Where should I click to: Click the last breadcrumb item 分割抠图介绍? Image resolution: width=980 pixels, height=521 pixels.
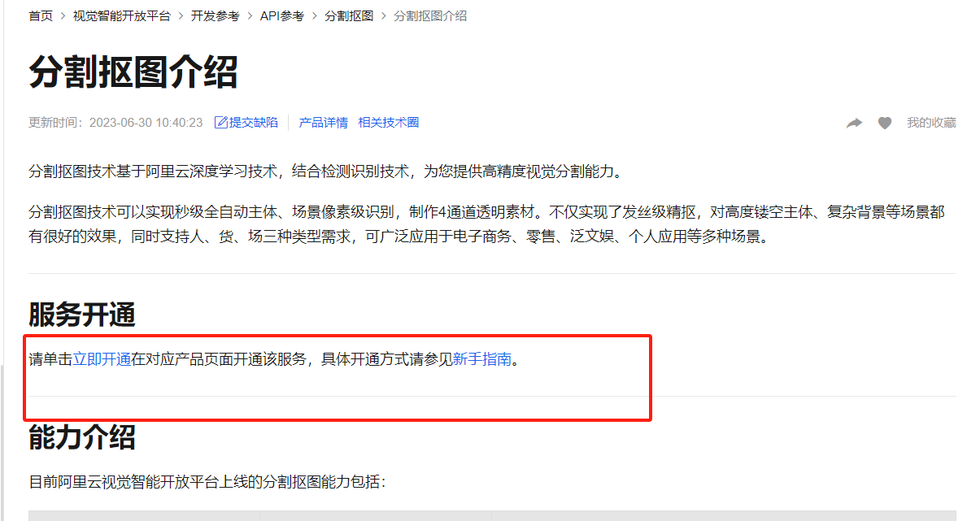click(x=430, y=15)
